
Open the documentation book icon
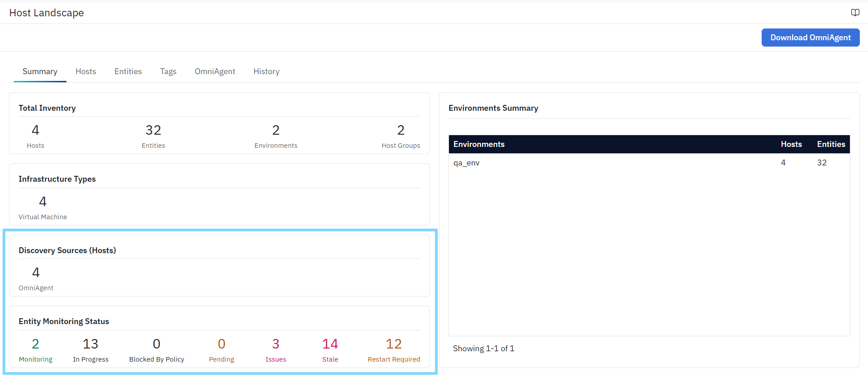(855, 13)
